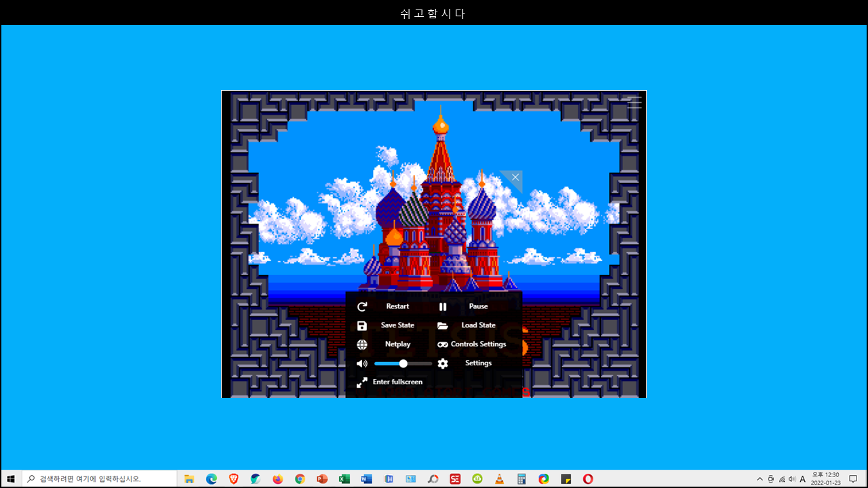
Task: Launch Firefox from the taskbar
Action: [278, 479]
